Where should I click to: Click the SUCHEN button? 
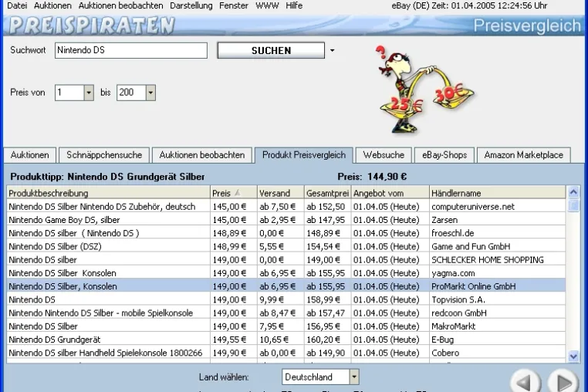(271, 50)
